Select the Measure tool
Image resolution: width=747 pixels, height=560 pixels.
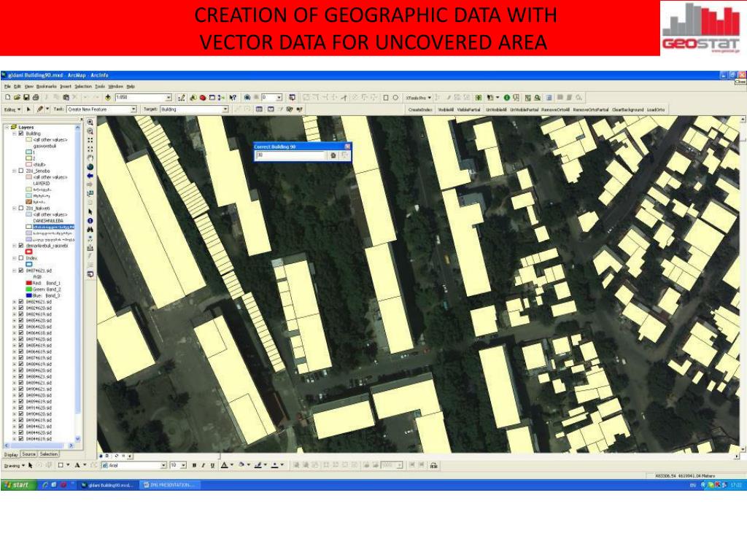click(90, 248)
